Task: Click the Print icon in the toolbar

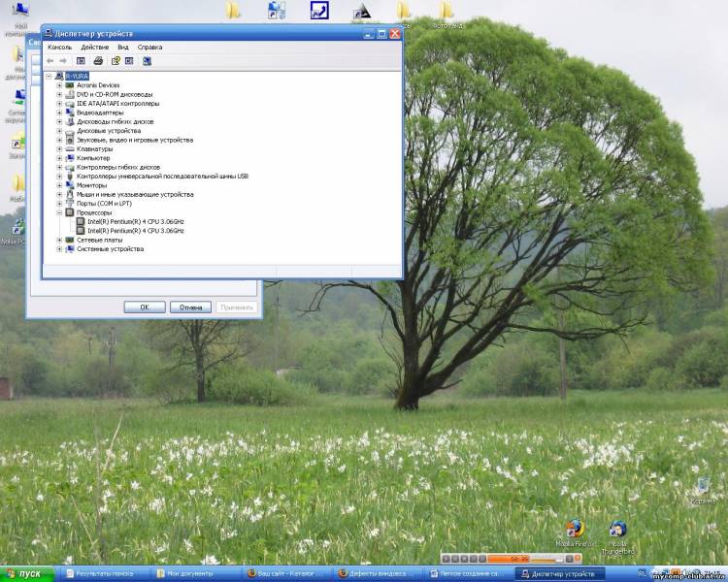Action: pyautogui.click(x=98, y=61)
